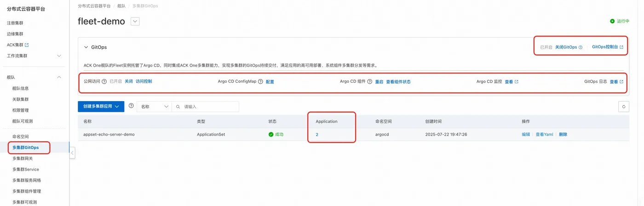Select 多集群GitOps in sidebar
The height and width of the screenshot is (206, 644).
(x=26, y=148)
